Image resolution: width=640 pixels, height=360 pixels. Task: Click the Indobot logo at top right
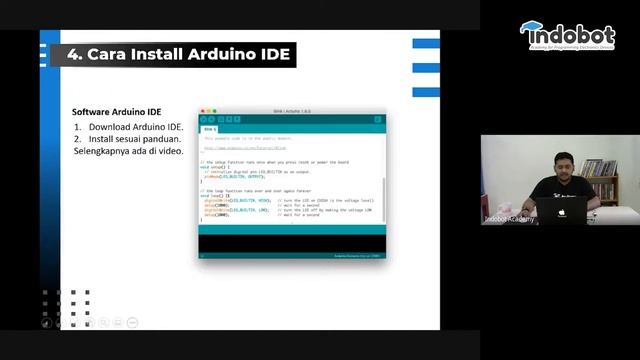(567, 36)
